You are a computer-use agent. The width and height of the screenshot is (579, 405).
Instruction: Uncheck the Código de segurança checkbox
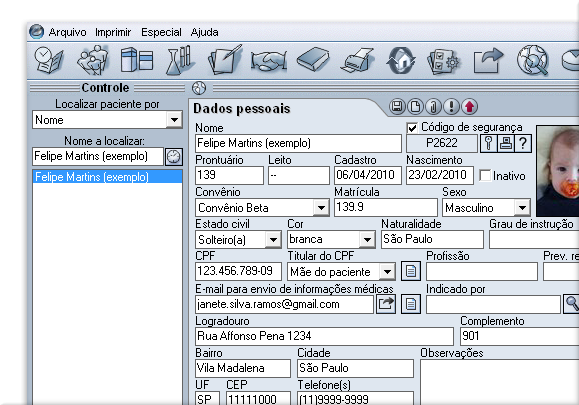click(412, 128)
